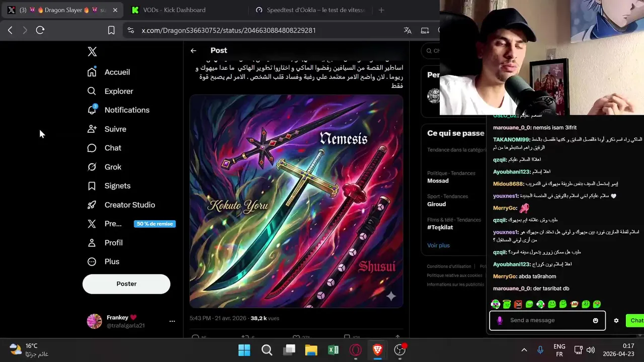Open Signets bookmarks
644x362 pixels.
tap(109, 186)
